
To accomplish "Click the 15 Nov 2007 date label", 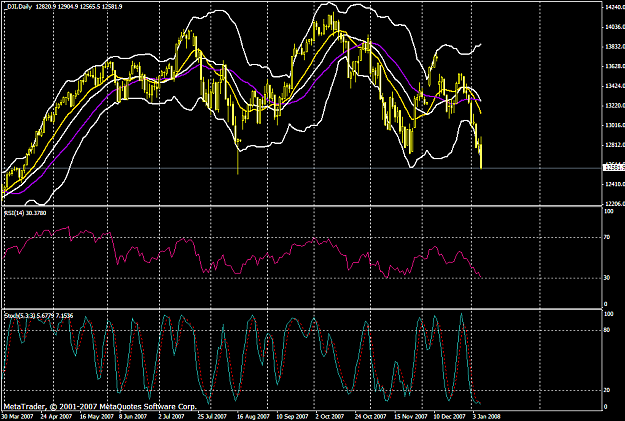I will pyautogui.click(x=411, y=417).
